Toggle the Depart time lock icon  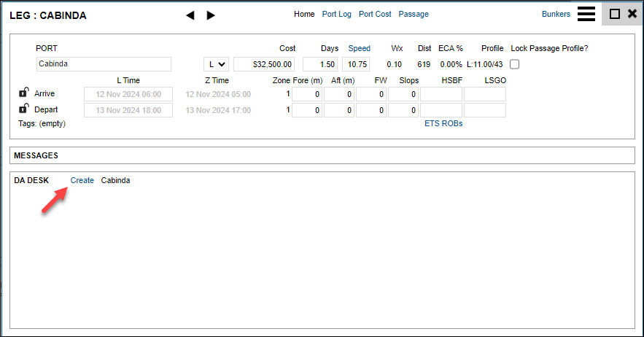pyautogui.click(x=23, y=109)
